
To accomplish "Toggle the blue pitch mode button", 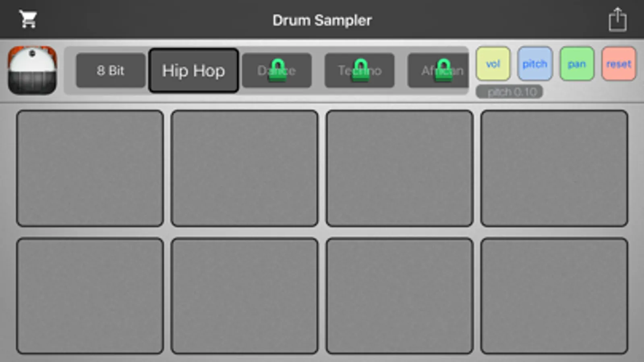I will [x=535, y=64].
